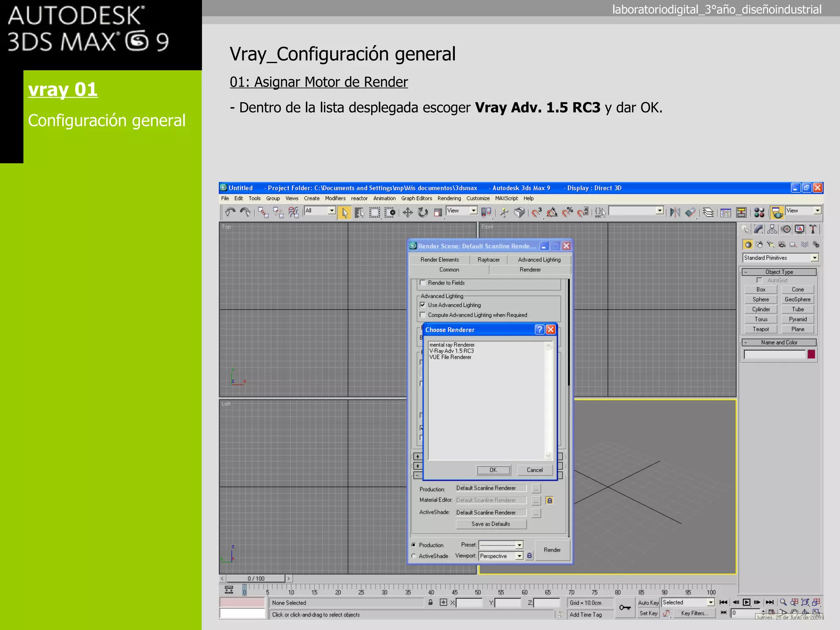The image size is (840, 630).
Task: Open the Hierarchy panel tab icon
Action: 772,229
